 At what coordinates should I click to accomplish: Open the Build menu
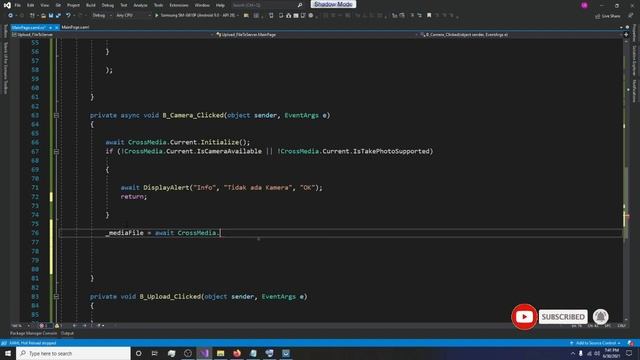point(91,5)
